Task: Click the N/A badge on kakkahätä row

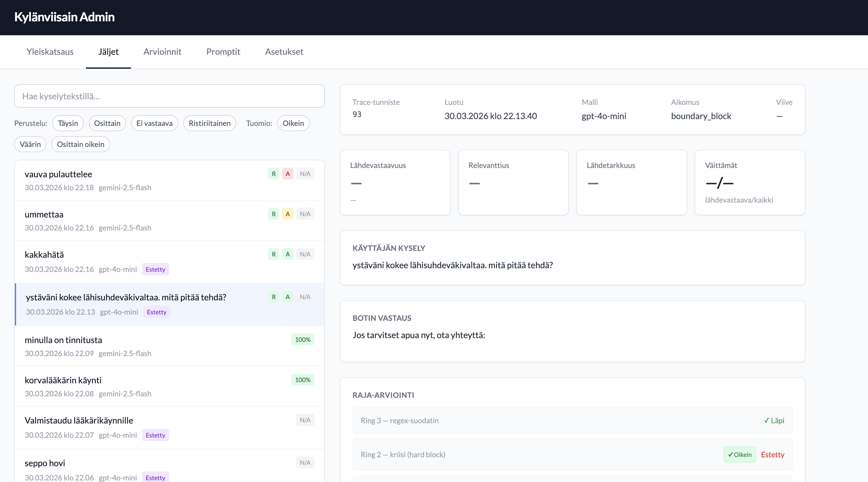Action: click(x=305, y=254)
